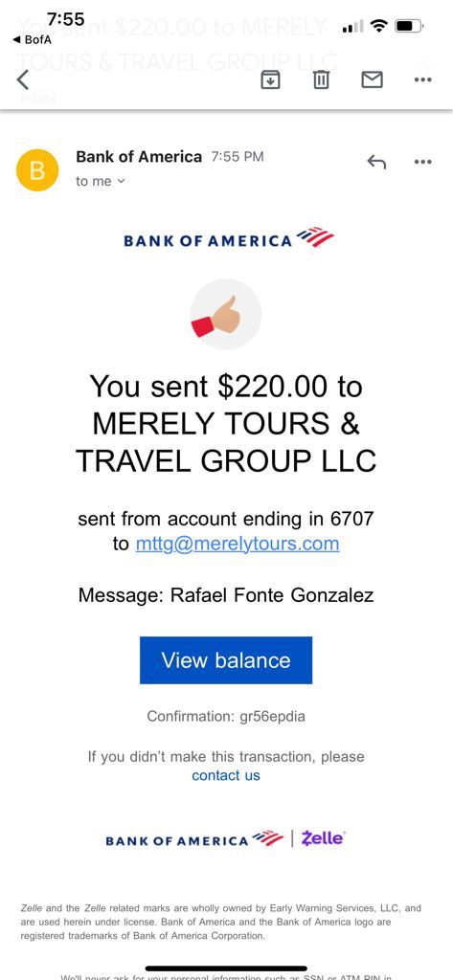
Task: Follow the "contact us" link
Action: (226, 775)
